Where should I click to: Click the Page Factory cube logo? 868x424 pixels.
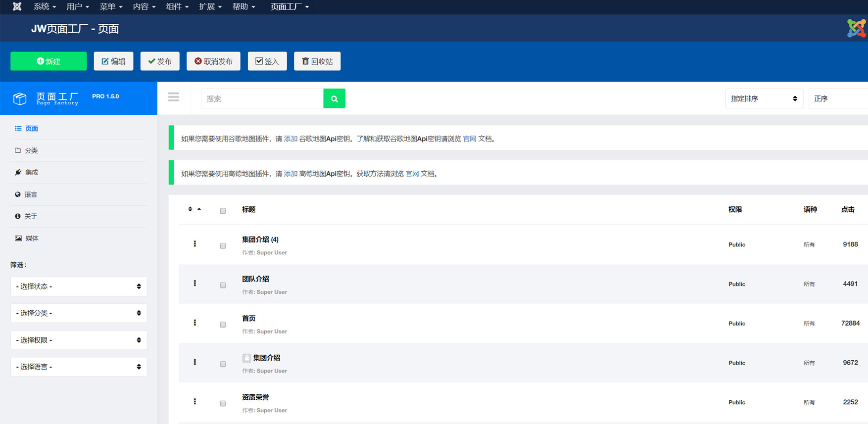20,98
